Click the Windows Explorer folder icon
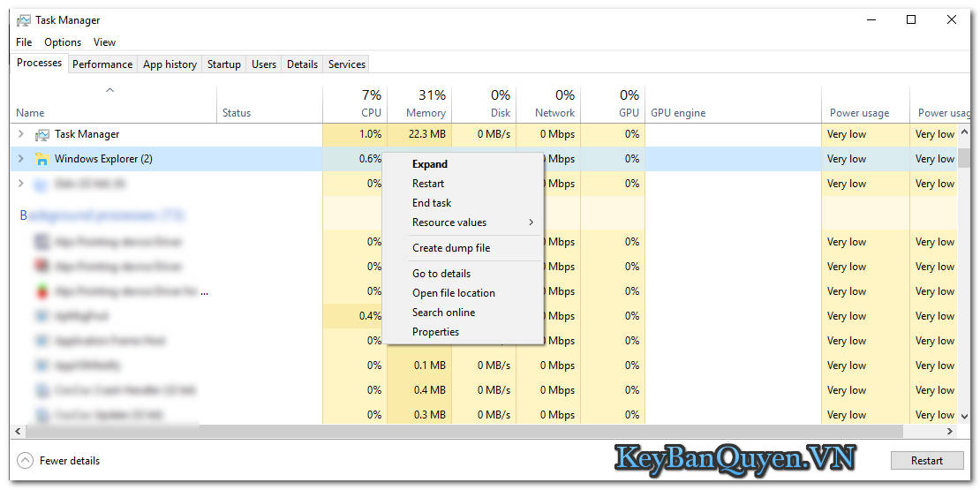Image resolution: width=980 pixels, height=490 pixels. coord(41,159)
